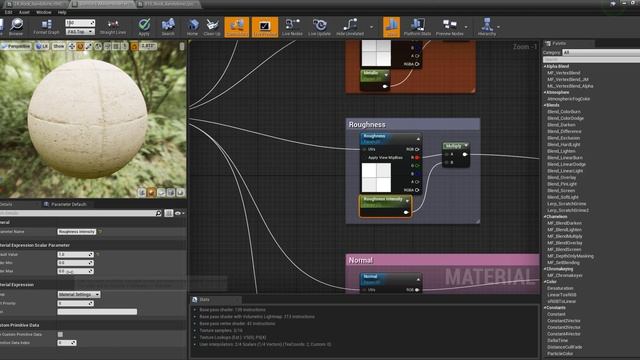Image resolution: width=640 pixels, height=360 pixels.
Task: Toggle the Straight Lines toolbar icon
Action: tap(113, 27)
